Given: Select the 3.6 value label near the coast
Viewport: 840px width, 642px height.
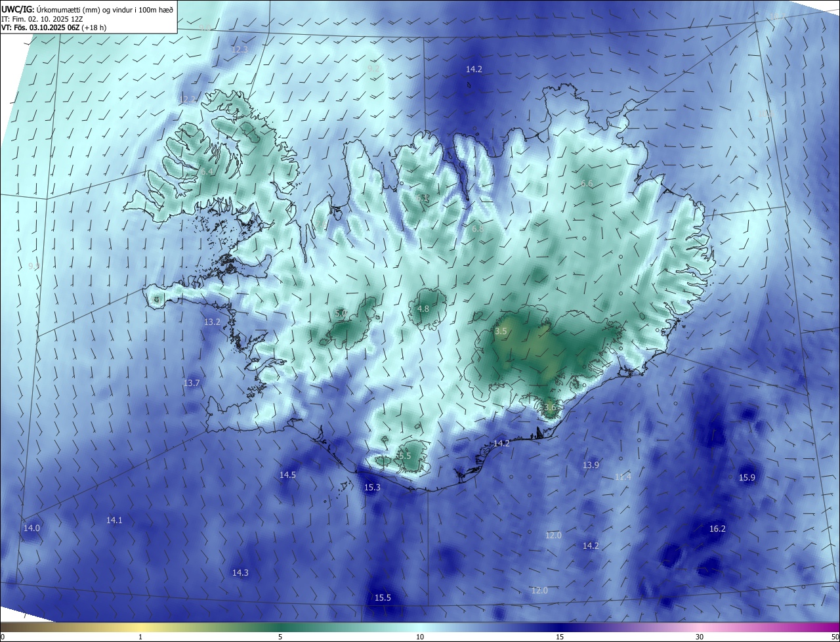Looking at the screenshot, I should tap(550, 407).
